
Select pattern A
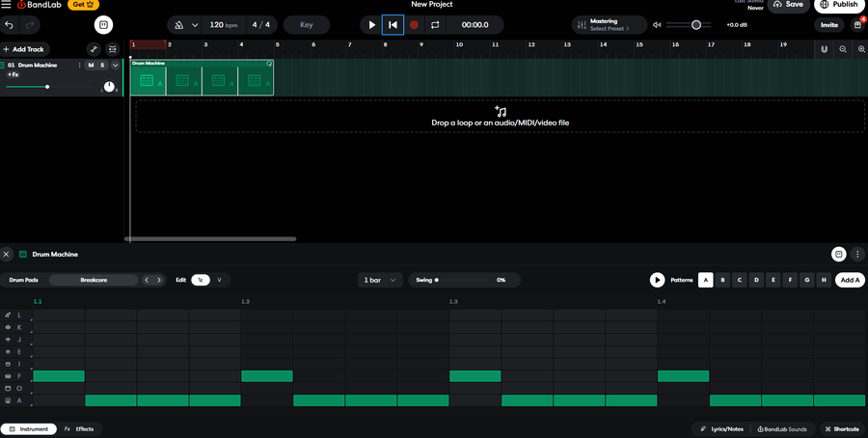coord(705,280)
